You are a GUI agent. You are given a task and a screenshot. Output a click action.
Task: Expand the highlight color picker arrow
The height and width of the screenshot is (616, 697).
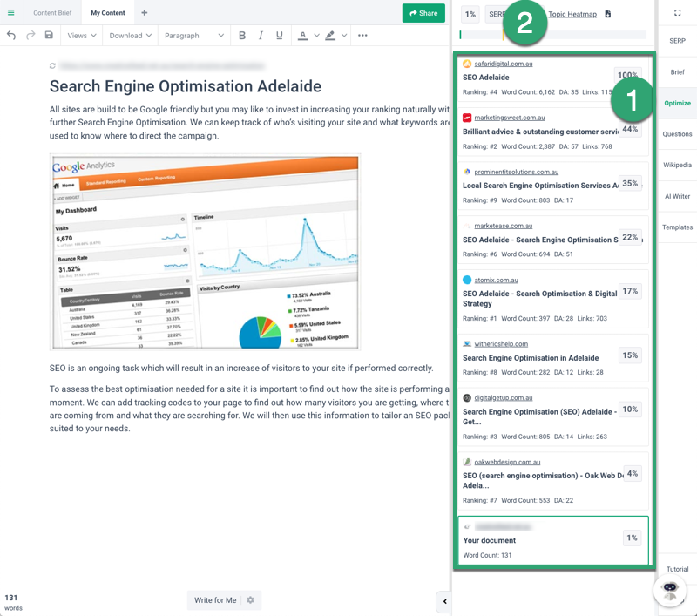pos(344,36)
